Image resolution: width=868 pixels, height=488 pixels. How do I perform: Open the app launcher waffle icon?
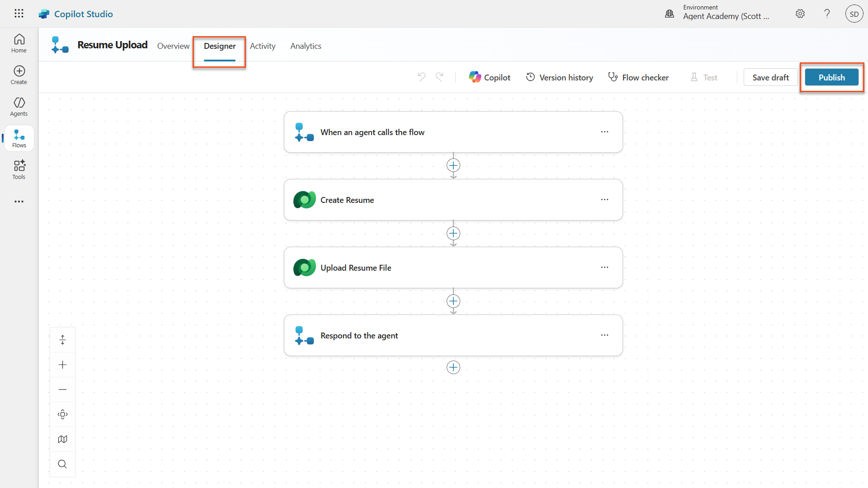(x=19, y=14)
